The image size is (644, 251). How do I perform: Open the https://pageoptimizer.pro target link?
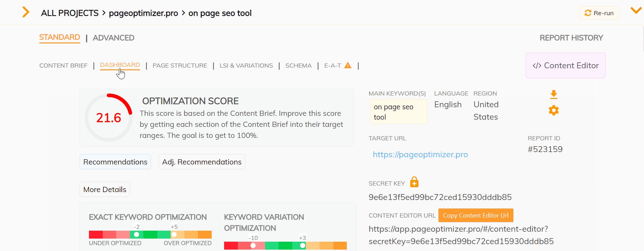pyautogui.click(x=420, y=154)
